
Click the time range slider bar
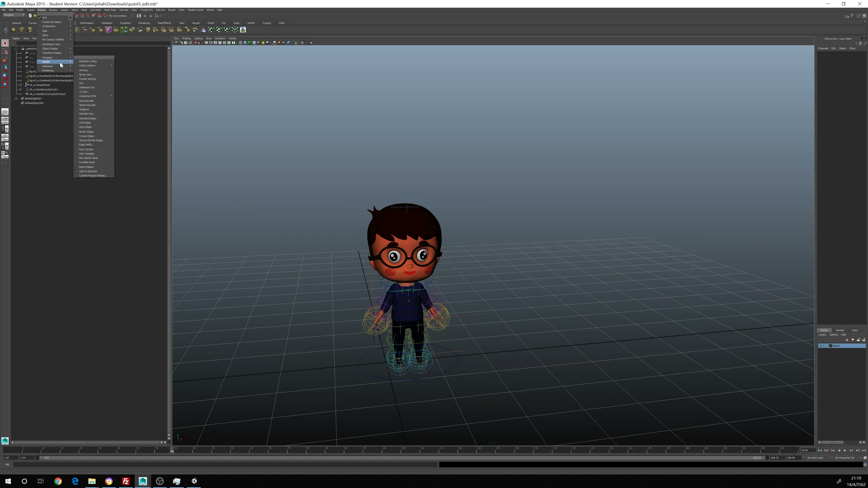click(x=402, y=458)
